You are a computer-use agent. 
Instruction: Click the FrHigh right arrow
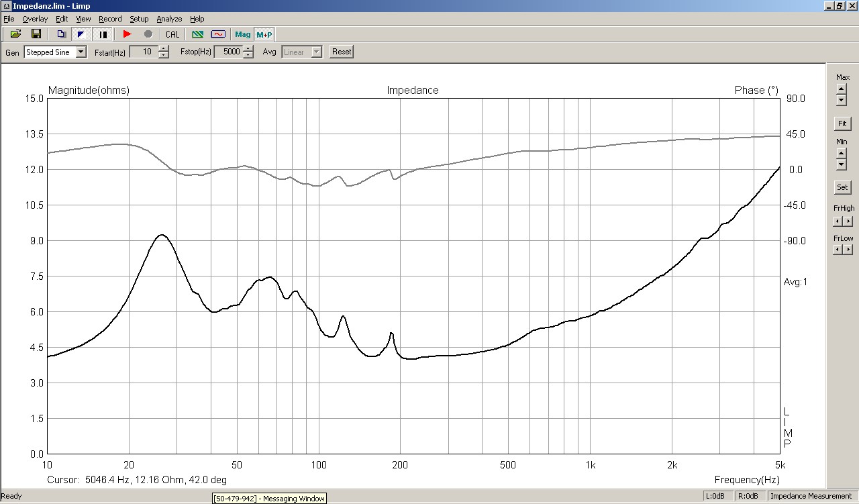848,221
